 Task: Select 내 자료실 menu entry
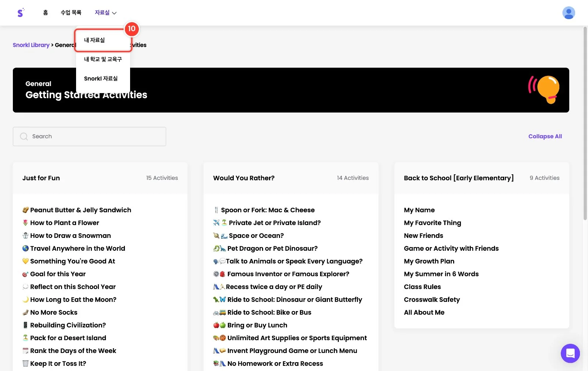[94, 40]
